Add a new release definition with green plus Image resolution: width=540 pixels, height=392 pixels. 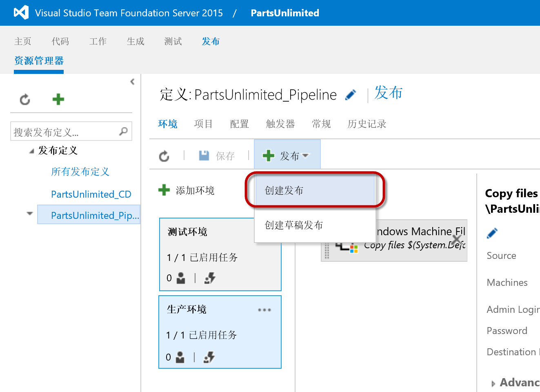[x=58, y=99]
